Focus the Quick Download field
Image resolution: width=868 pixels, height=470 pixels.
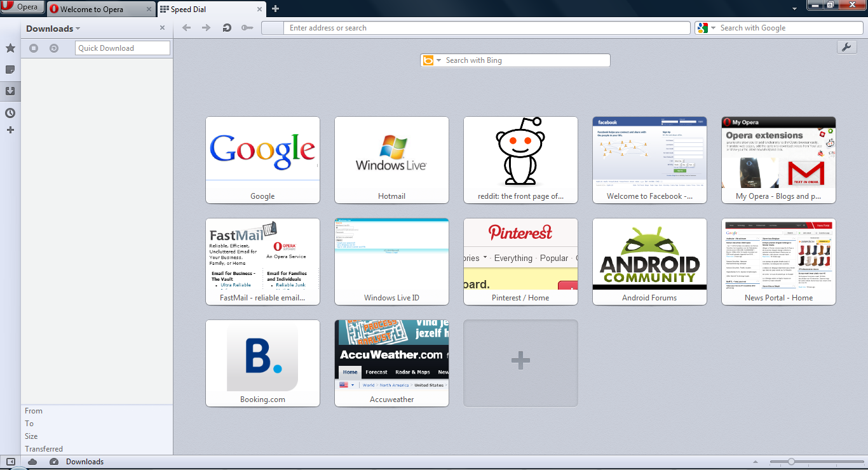[x=123, y=48]
